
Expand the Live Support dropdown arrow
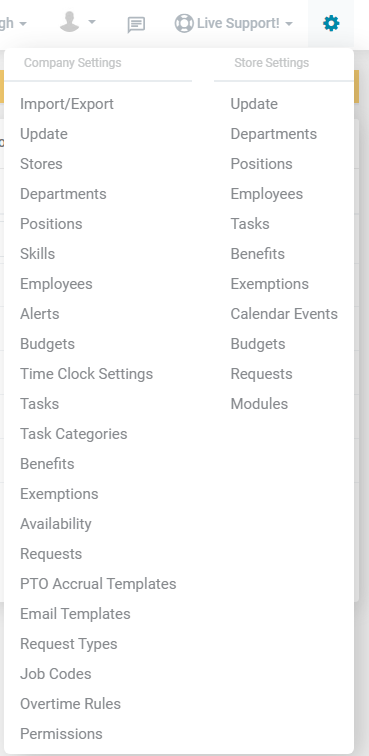[x=289, y=24]
